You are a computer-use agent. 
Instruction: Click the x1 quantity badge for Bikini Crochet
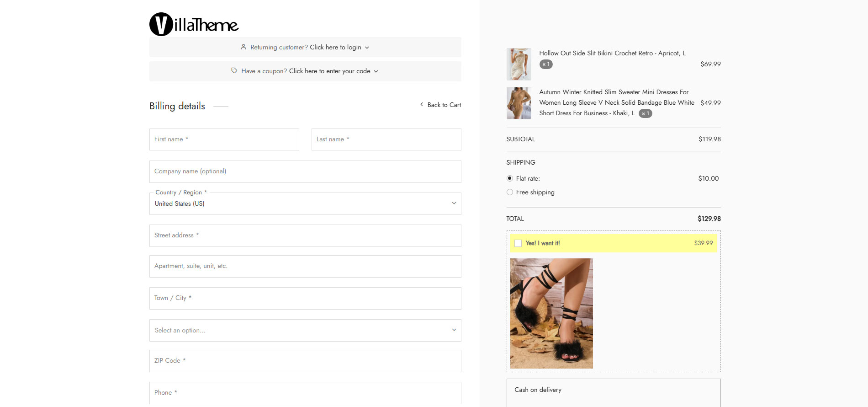click(546, 64)
